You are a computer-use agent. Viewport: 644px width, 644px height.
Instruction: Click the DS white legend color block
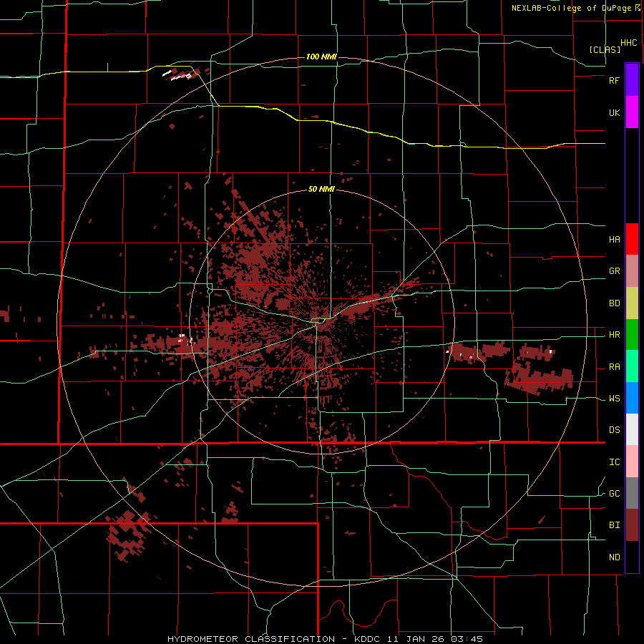(632, 429)
